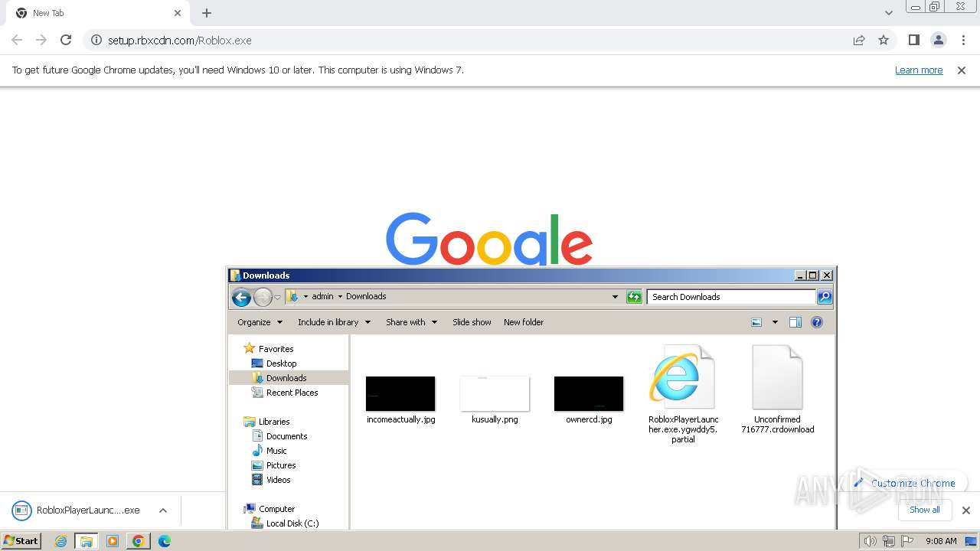The width and height of the screenshot is (980, 551).
Task: Click the Search Downloads field
Action: coord(731,297)
